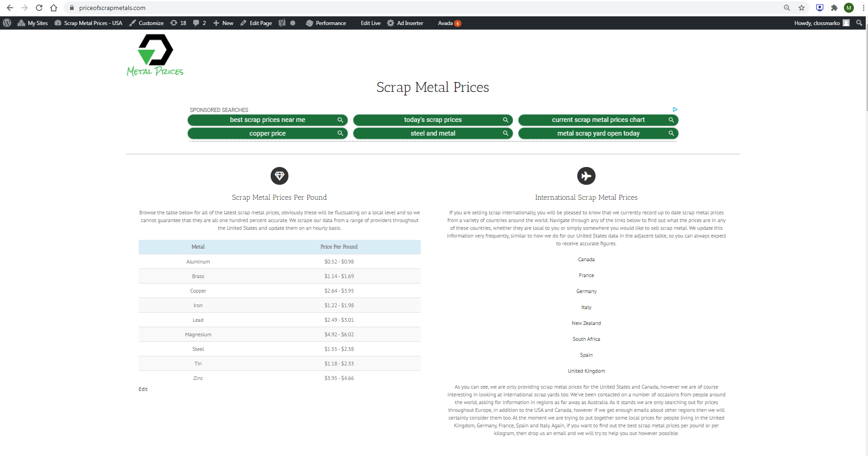The height and width of the screenshot is (456, 868).
Task: Open the Performance menu
Action: [326, 23]
